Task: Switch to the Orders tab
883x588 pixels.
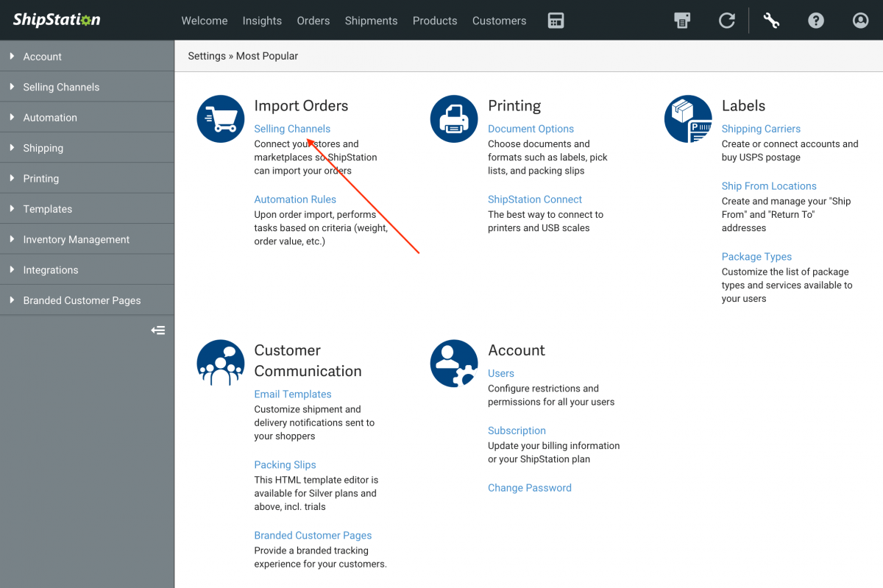Action: [x=313, y=21]
